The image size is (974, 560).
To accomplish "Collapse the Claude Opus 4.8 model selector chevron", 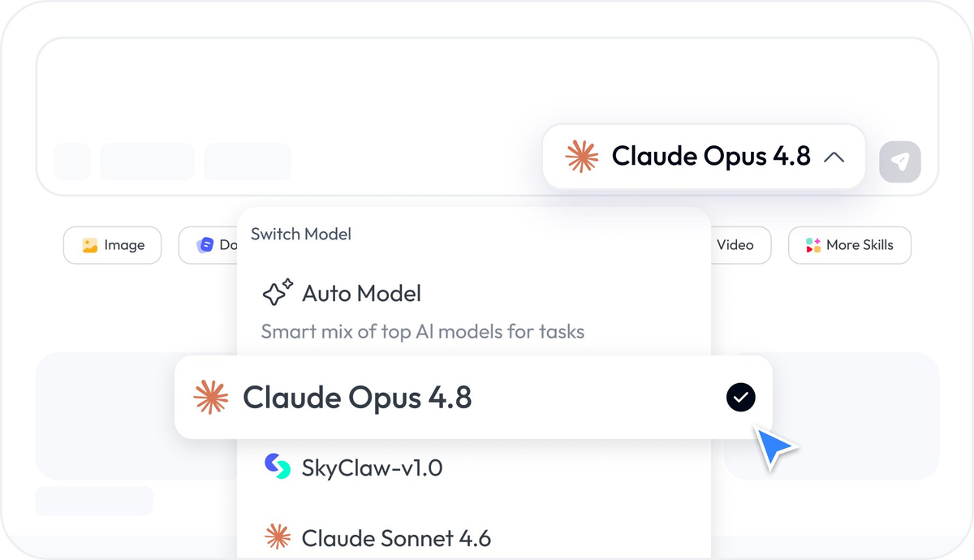I will pos(834,157).
